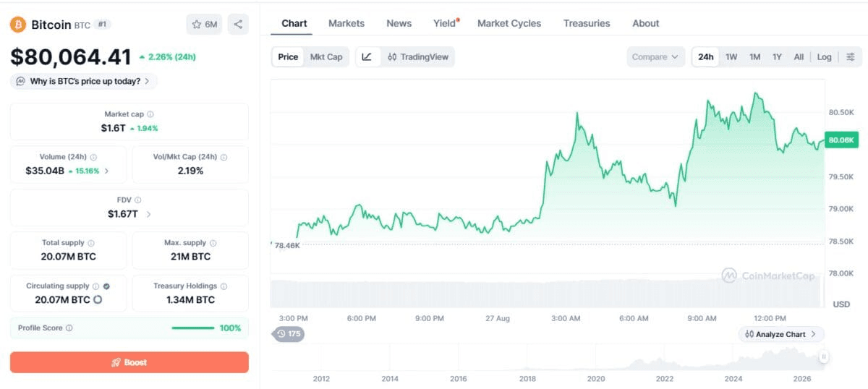Click info icon next to FDV
The width and height of the screenshot is (868, 389).
[137, 200]
